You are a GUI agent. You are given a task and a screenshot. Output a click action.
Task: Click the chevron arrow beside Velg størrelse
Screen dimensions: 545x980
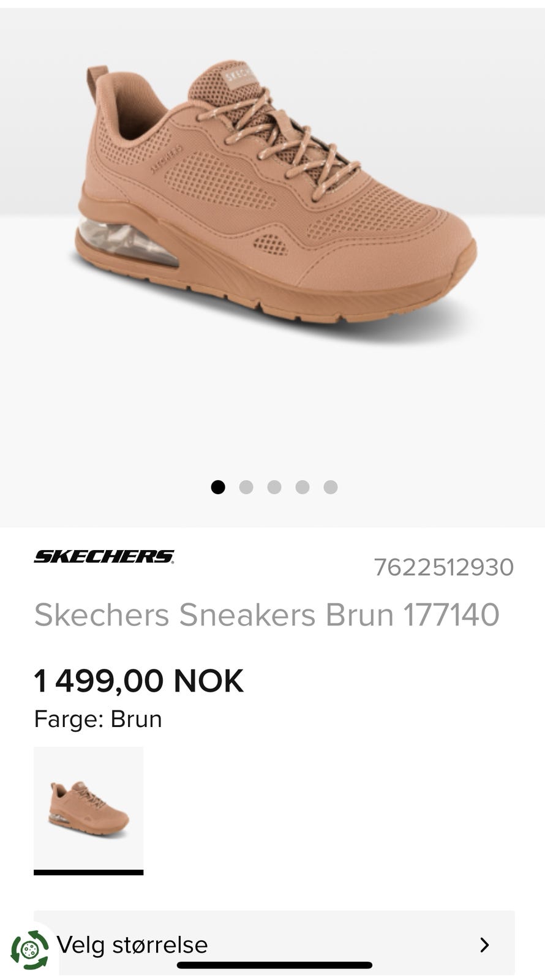point(484,944)
